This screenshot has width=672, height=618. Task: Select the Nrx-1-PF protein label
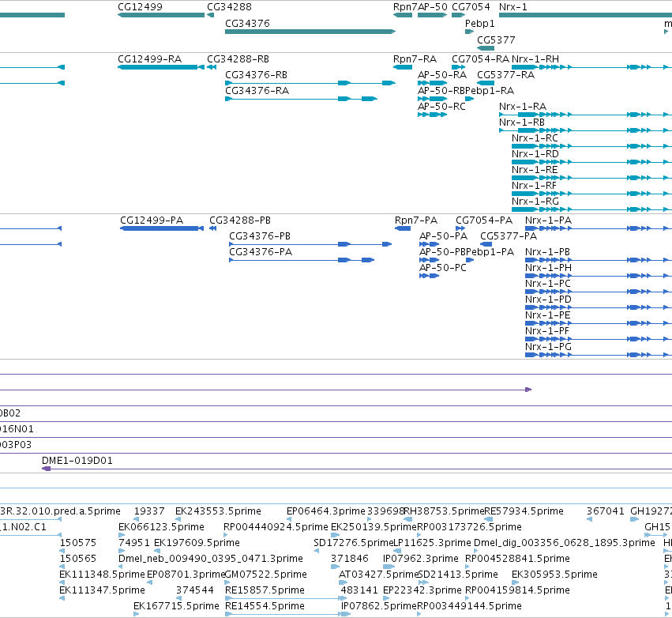(547, 330)
